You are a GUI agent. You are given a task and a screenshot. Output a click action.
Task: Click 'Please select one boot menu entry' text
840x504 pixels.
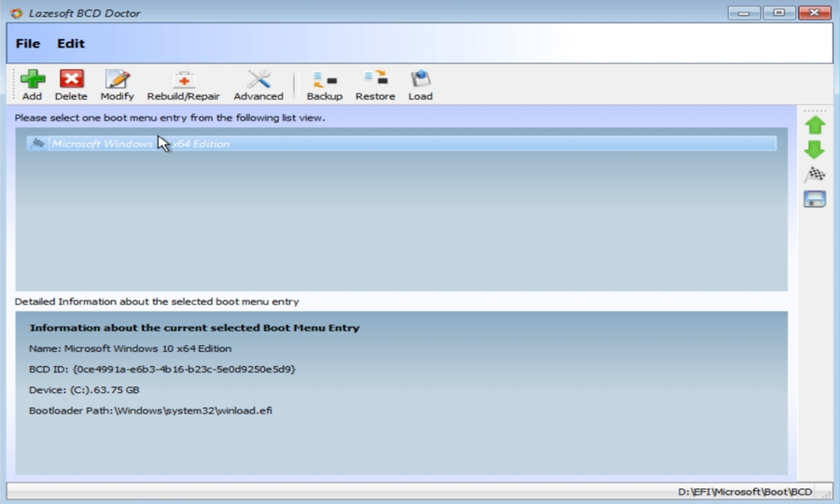click(x=170, y=118)
